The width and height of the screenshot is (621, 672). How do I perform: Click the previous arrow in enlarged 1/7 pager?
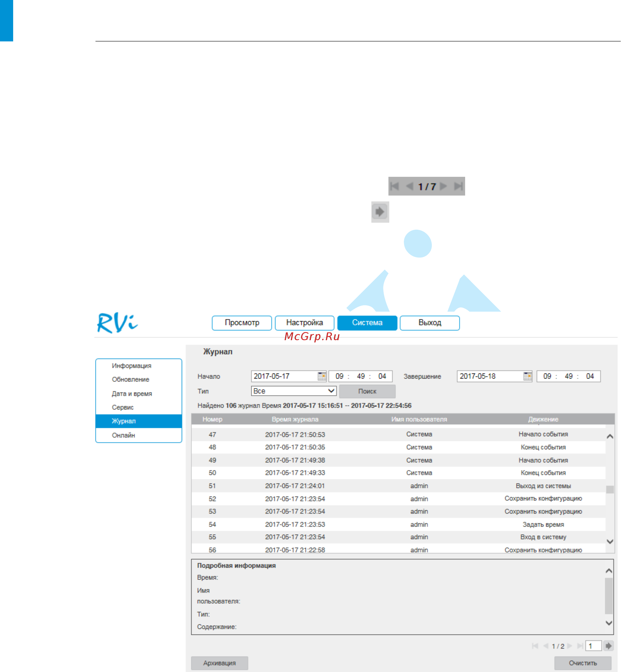[x=409, y=186]
